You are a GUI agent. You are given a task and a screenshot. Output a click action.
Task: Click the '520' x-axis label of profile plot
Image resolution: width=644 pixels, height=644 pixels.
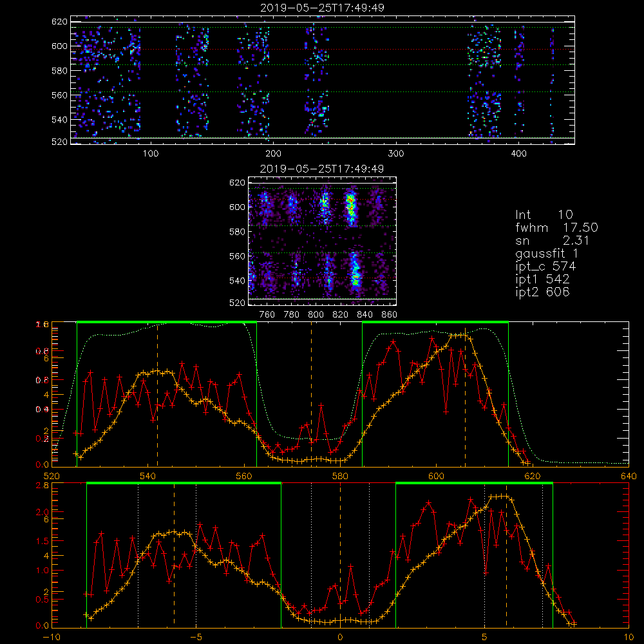[x=52, y=477]
